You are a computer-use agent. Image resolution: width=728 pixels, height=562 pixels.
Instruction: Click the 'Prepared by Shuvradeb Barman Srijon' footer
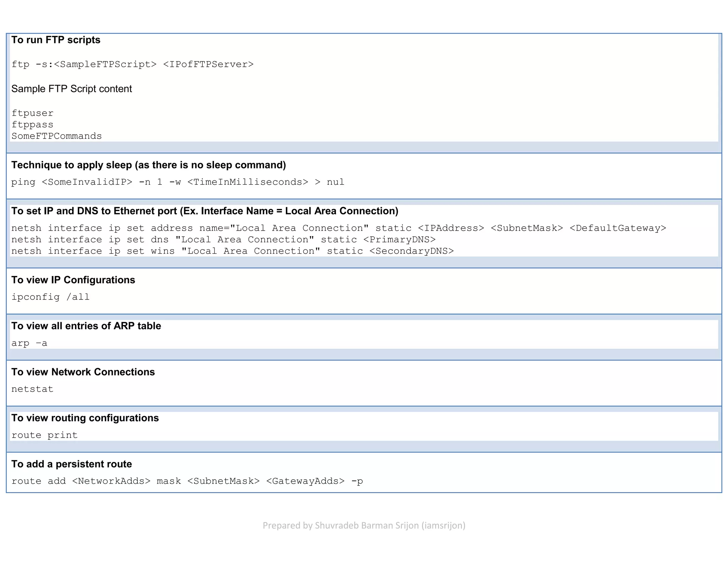[364, 525]
